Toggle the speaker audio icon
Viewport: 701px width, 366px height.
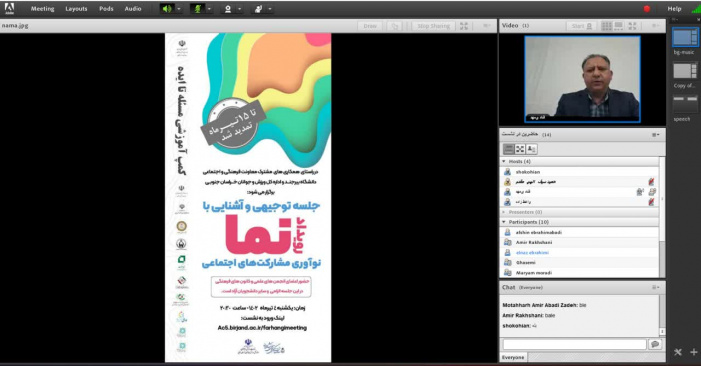point(167,8)
